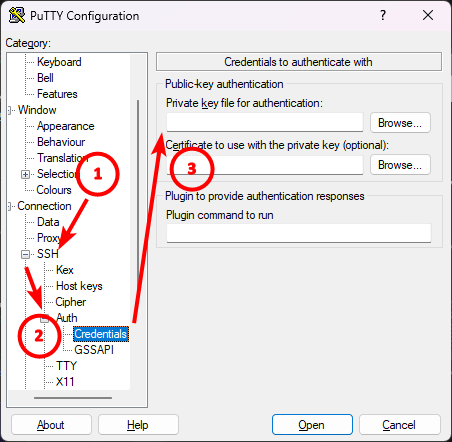
Task: Select the Kex category
Action: (65, 270)
